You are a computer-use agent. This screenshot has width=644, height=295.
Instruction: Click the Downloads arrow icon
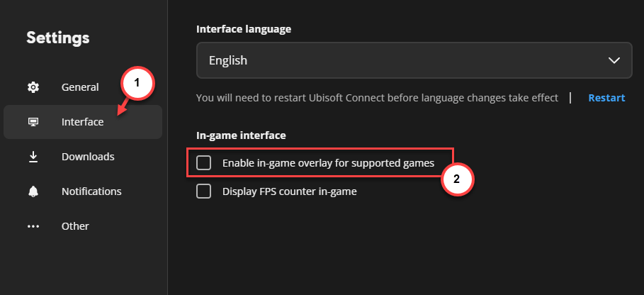tap(33, 157)
